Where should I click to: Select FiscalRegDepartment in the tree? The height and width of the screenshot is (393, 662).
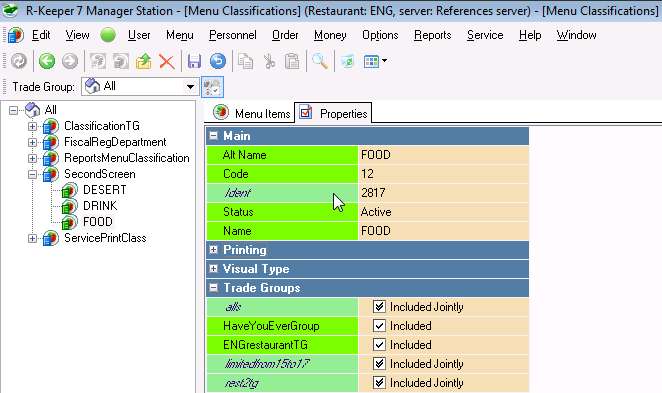tap(115, 142)
